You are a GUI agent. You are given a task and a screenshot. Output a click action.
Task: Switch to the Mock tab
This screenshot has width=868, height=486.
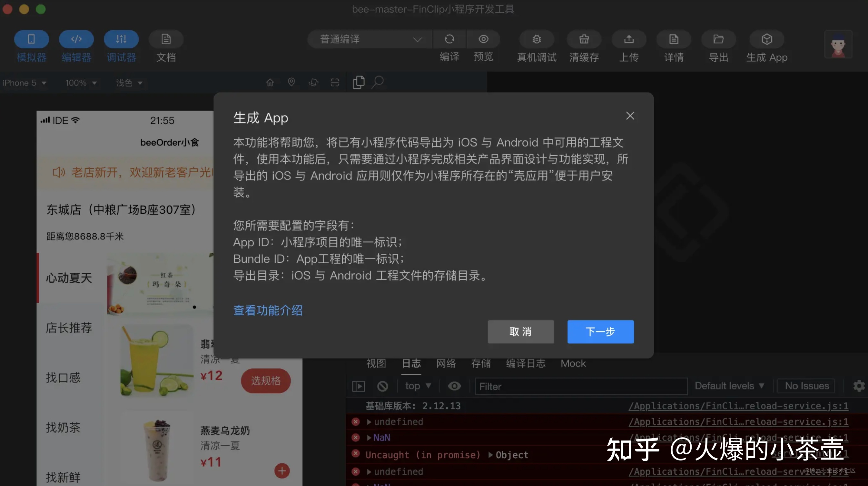[x=573, y=364]
